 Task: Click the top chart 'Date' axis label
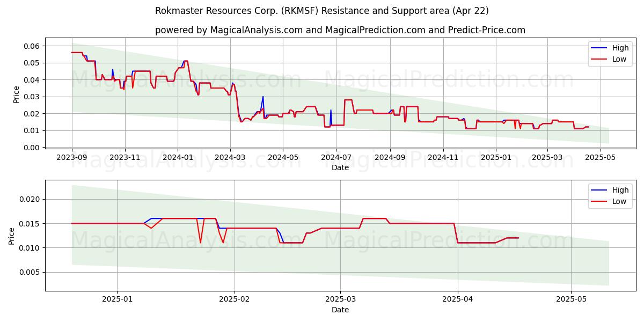tap(340, 167)
